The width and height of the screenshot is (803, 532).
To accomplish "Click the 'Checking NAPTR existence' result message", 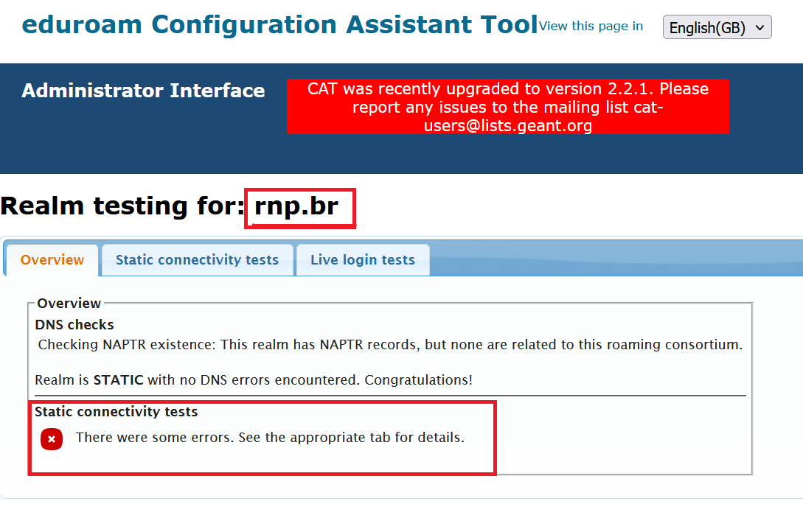I will point(389,345).
